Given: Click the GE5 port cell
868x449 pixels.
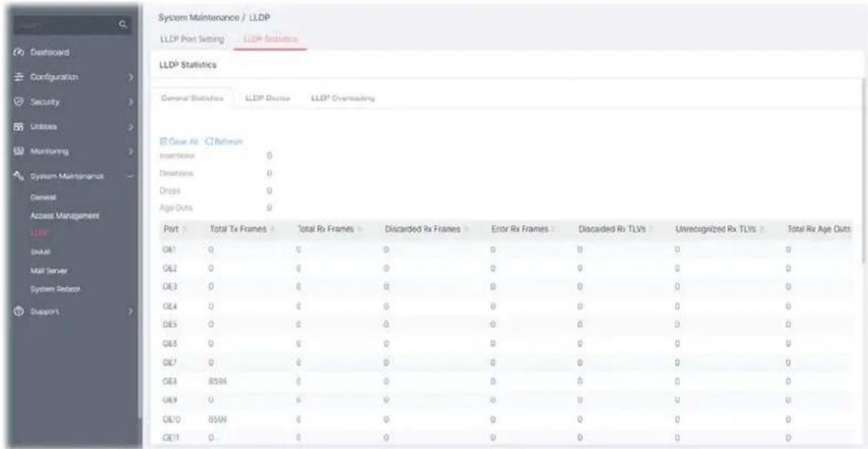Looking at the screenshot, I should point(170,324).
